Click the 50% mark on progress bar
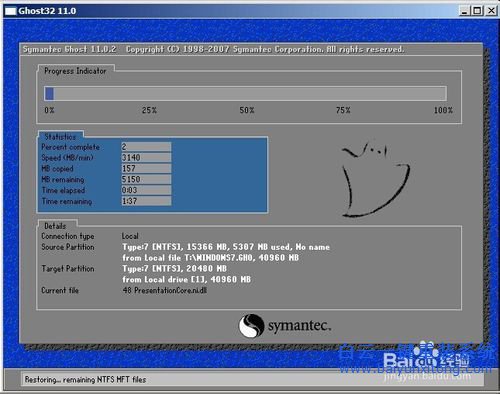Image resolution: width=500 pixels, height=394 pixels. click(247, 110)
